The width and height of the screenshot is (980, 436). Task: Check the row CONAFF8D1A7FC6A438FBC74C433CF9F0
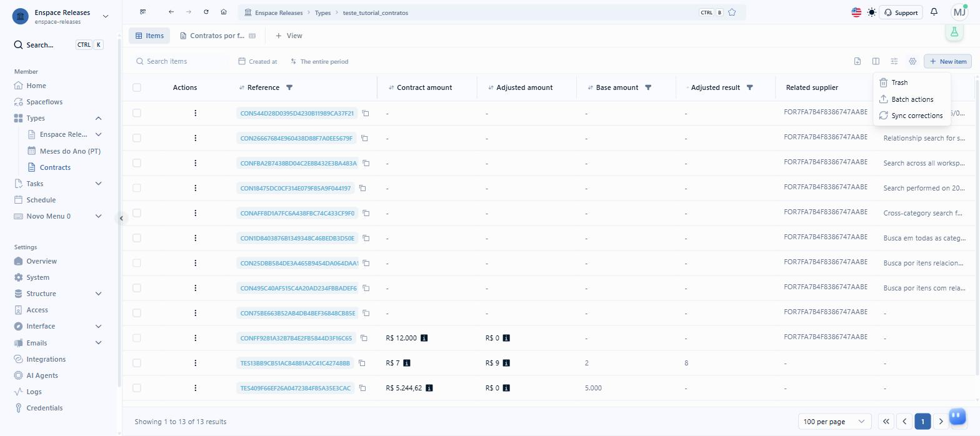point(137,213)
